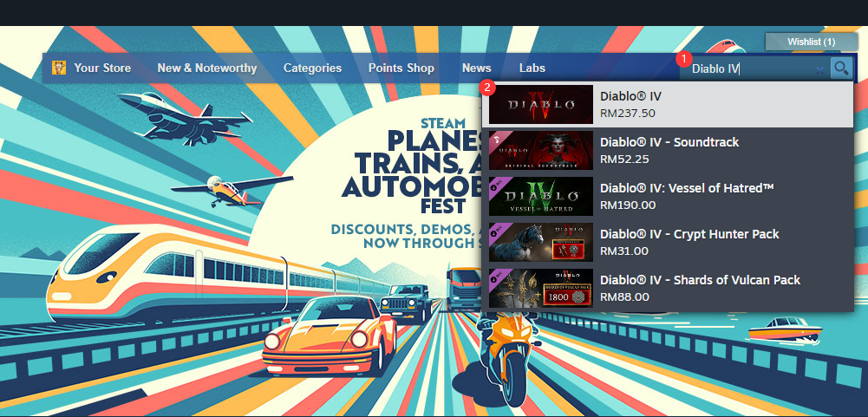
Task: Click the Shards of Vulcan Pack thumbnail
Action: point(541,288)
